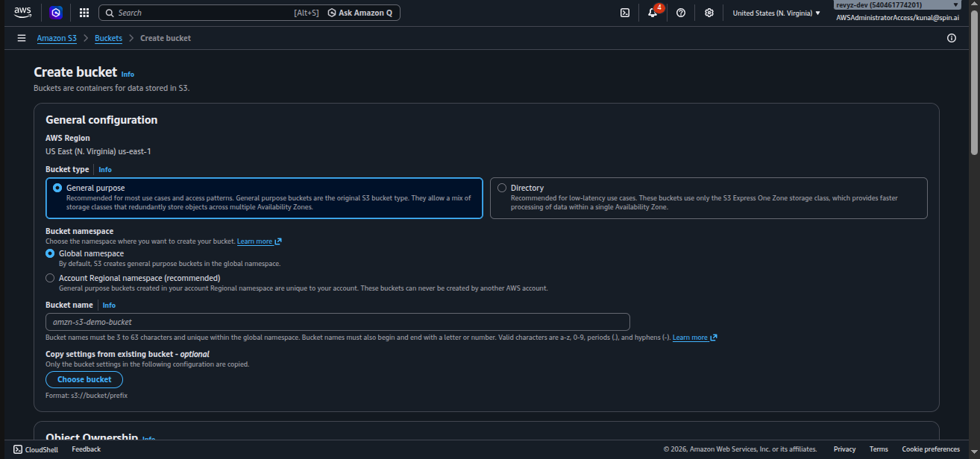Open Learn more link about bucket naming rules
980x459 pixels.
pyautogui.click(x=690, y=338)
